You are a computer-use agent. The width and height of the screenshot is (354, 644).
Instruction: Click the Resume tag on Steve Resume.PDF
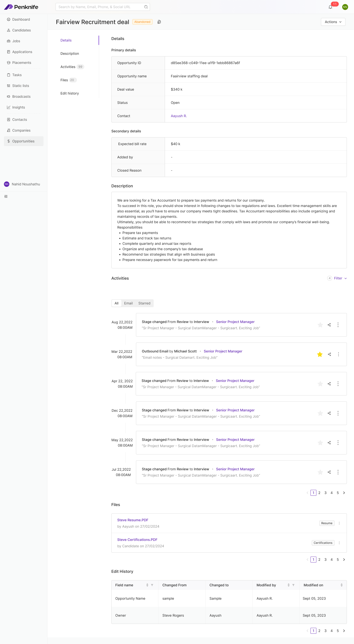(x=327, y=523)
